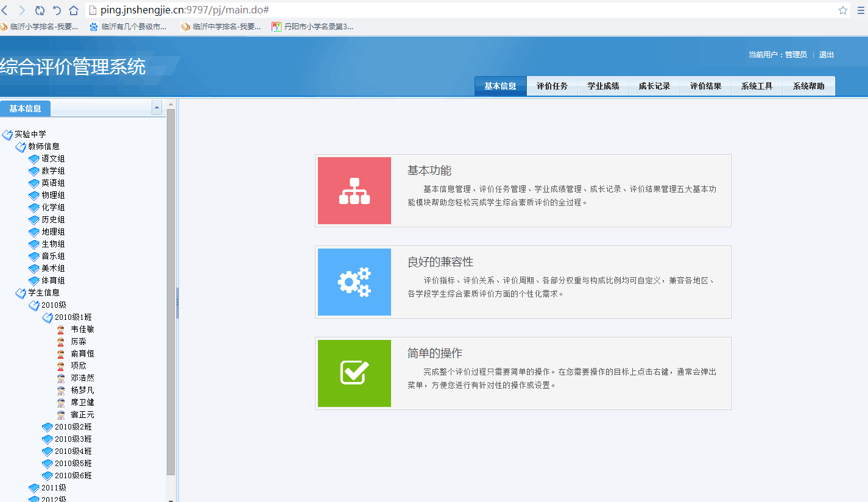Expand the 2010级3班 class node
Viewport: 868px width, 502px height.
[48, 439]
